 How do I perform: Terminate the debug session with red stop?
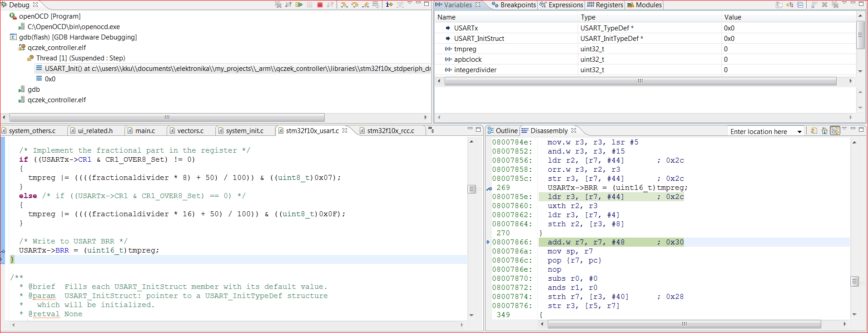point(320,5)
